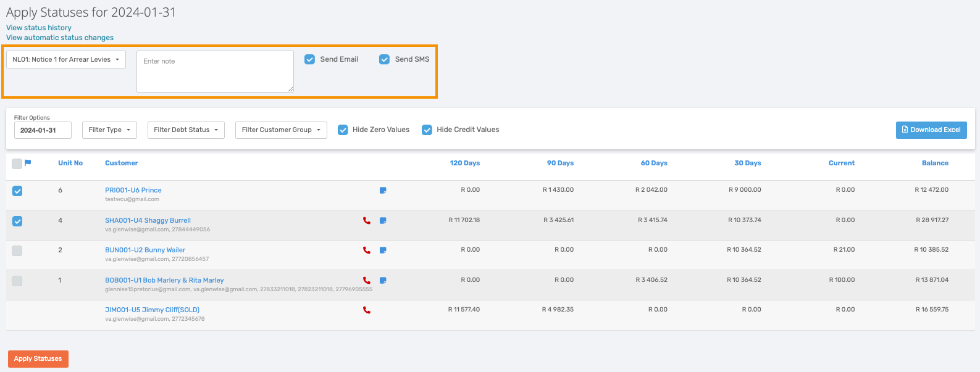This screenshot has height=372, width=980.
Task: Sort by Customer column header
Action: pyautogui.click(x=122, y=163)
